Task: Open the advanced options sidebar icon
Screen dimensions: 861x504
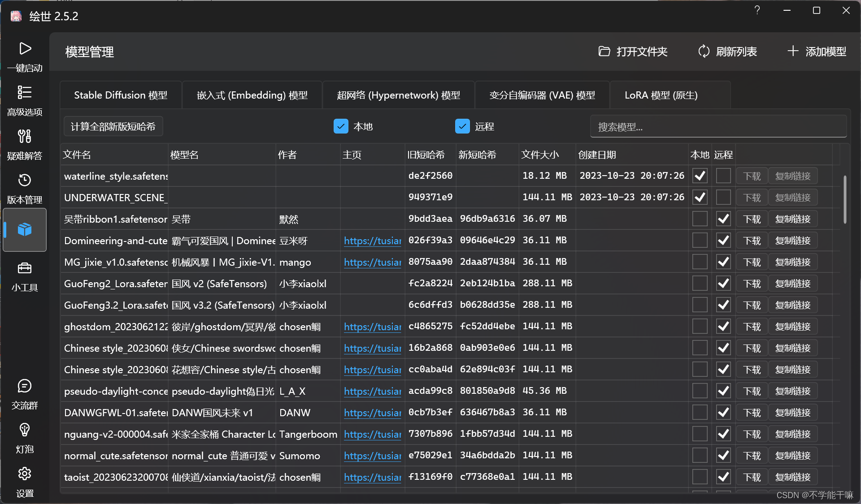Action: (25, 93)
